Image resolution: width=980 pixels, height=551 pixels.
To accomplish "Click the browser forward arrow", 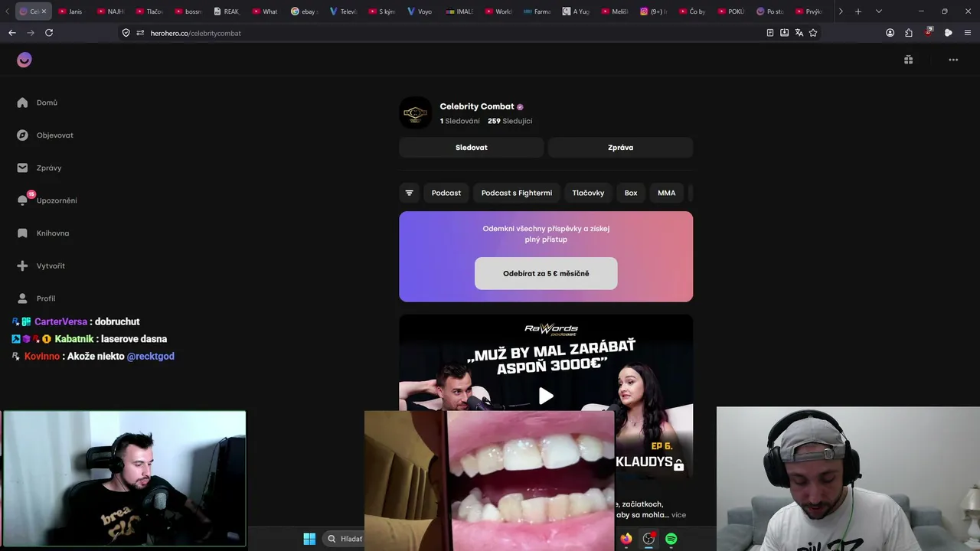I will (31, 33).
